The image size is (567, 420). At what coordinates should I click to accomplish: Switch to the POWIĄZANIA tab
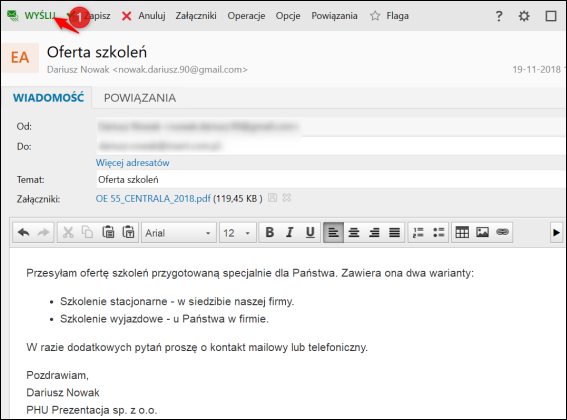tap(140, 98)
